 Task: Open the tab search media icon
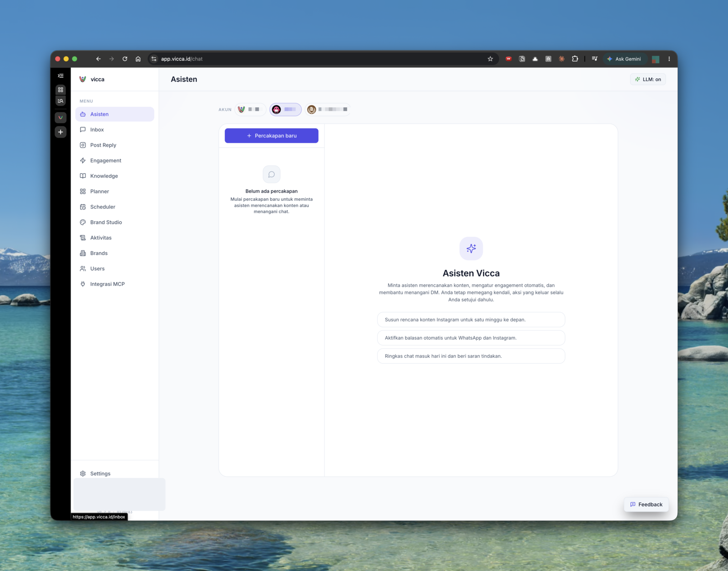click(594, 59)
